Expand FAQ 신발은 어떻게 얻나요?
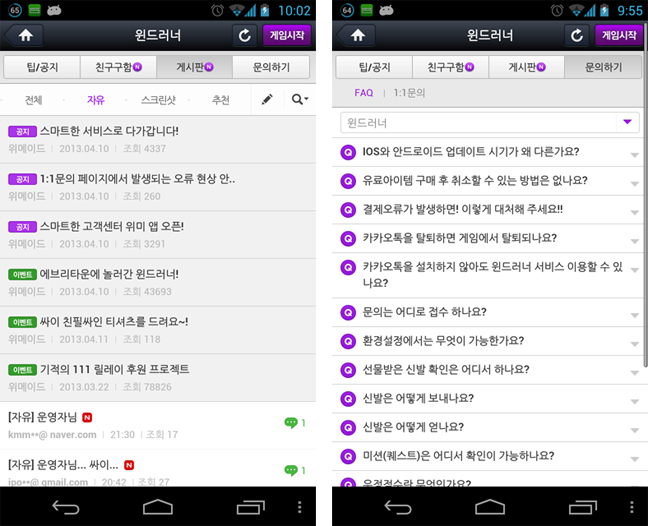 tap(488, 427)
